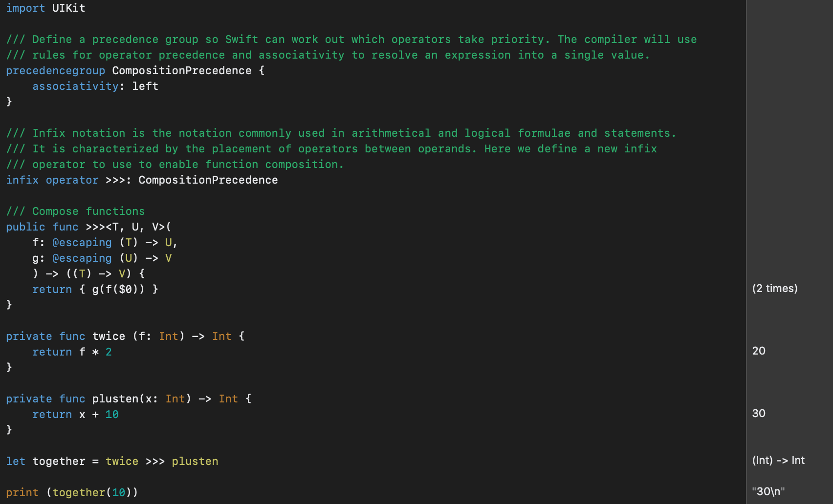Click the "30\n" print output result
Screen dimensions: 833x504
pyautogui.click(x=768, y=491)
